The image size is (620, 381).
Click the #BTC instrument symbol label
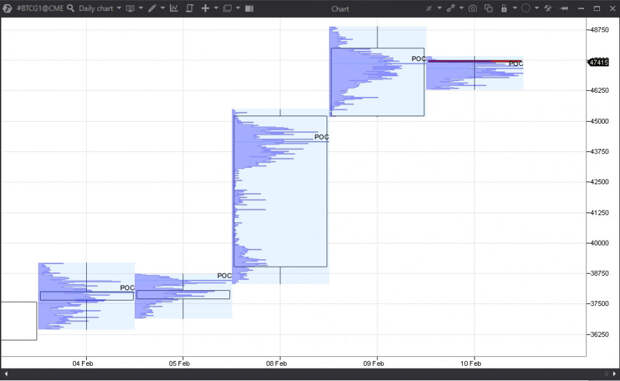click(x=40, y=8)
